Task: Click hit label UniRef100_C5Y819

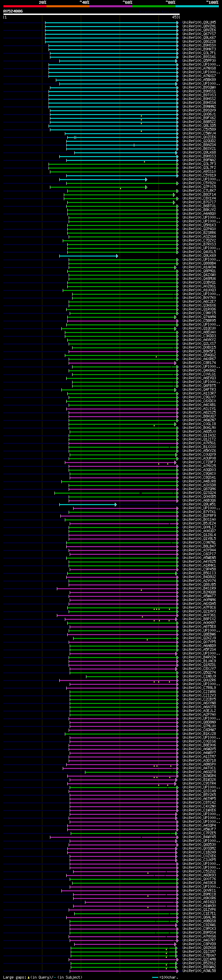Action: (x=199, y=175)
